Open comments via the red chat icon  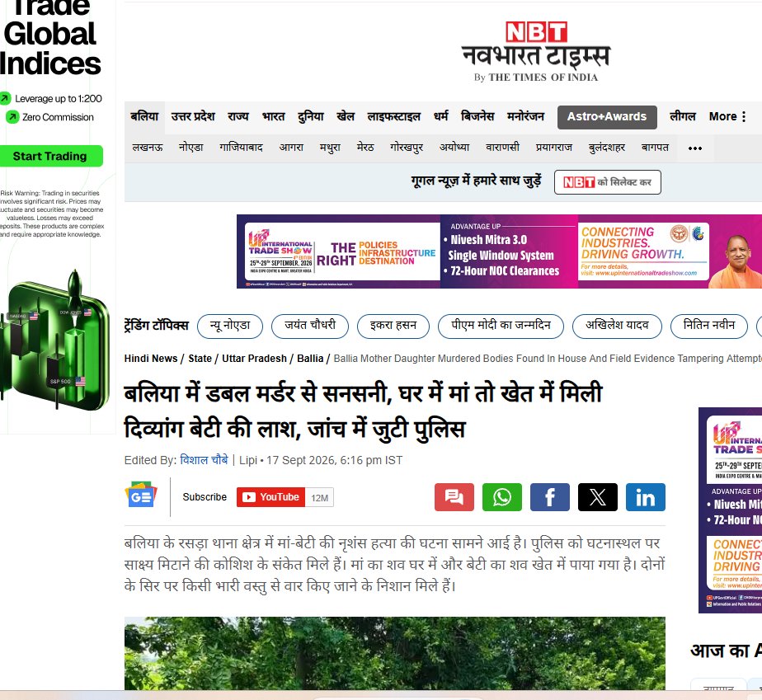point(454,497)
